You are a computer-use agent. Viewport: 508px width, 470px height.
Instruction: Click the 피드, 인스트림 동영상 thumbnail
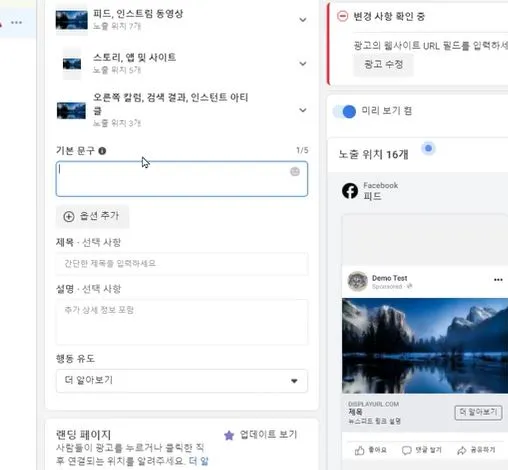72,20
